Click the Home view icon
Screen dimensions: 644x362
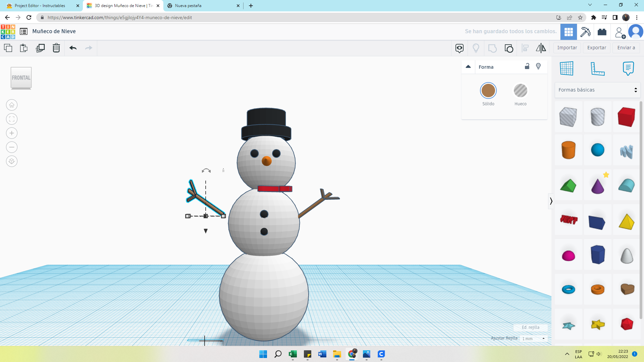pyautogui.click(x=12, y=105)
